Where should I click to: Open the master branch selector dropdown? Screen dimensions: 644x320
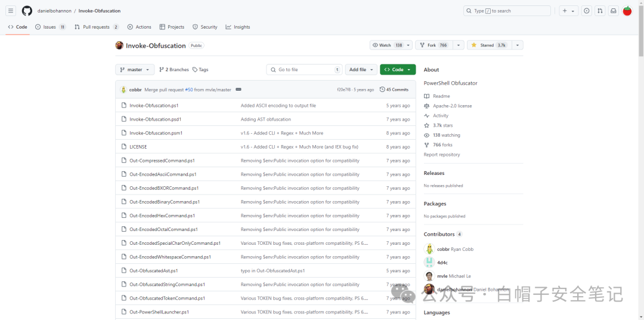pyautogui.click(x=135, y=69)
